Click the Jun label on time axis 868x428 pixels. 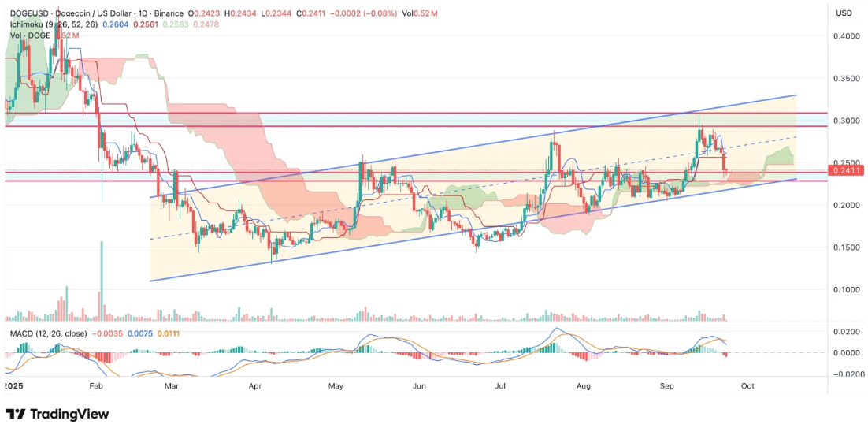click(420, 385)
